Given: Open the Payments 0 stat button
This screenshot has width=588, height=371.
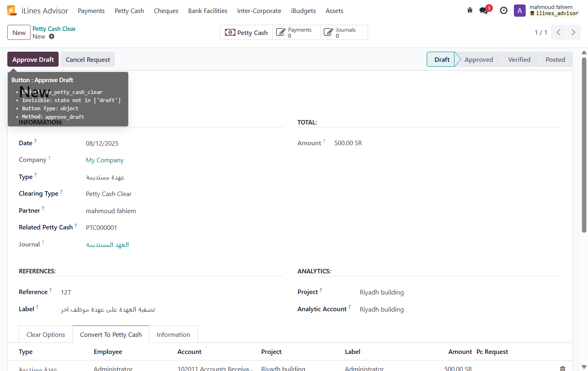Looking at the screenshot, I should pyautogui.click(x=296, y=33).
